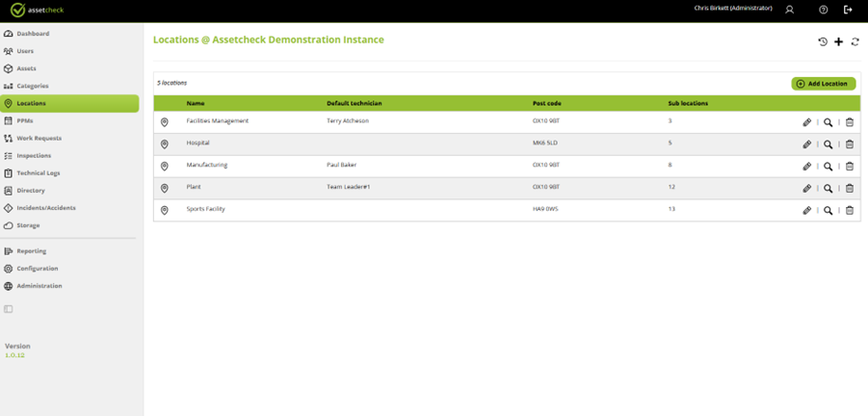Open the help question mark icon
The image size is (868, 416).
pyautogui.click(x=824, y=10)
